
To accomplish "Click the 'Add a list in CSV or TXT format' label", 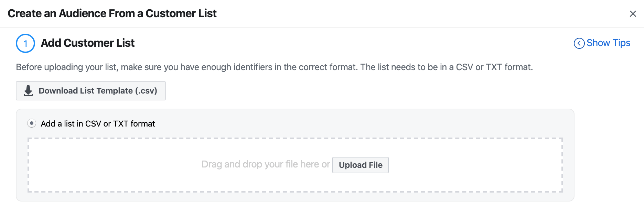I will tap(98, 124).
